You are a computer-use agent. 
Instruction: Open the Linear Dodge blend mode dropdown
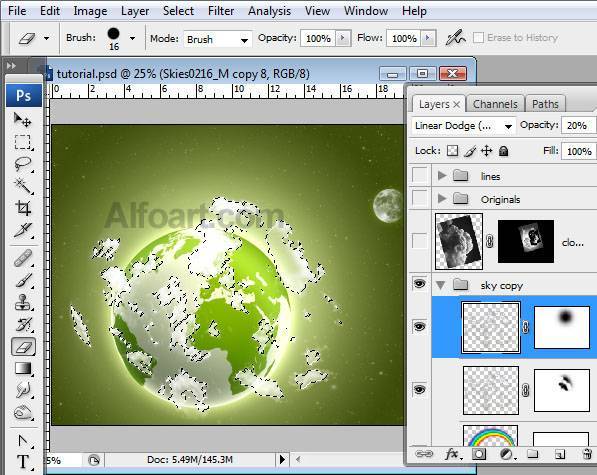(463, 126)
